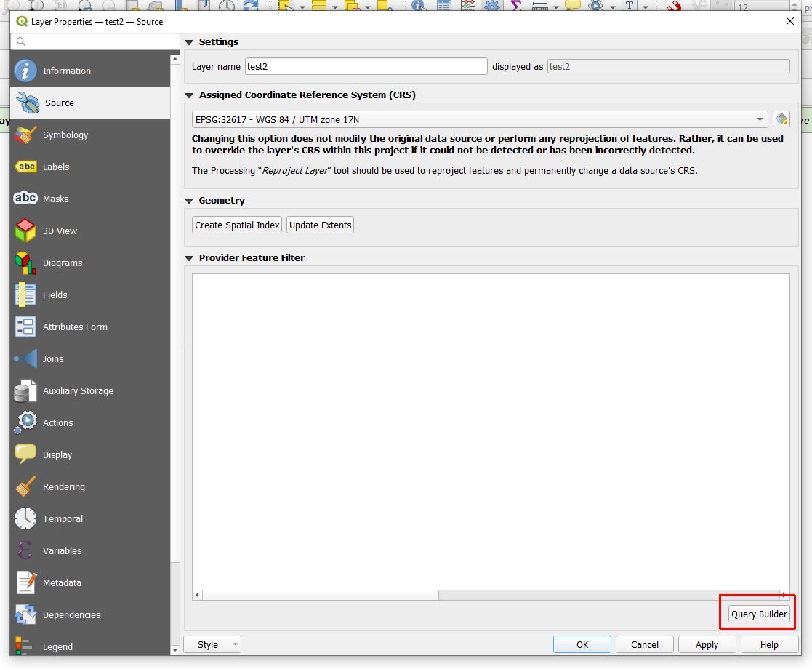
Task: Switch to the Joins tab label
Action: pyautogui.click(x=53, y=358)
